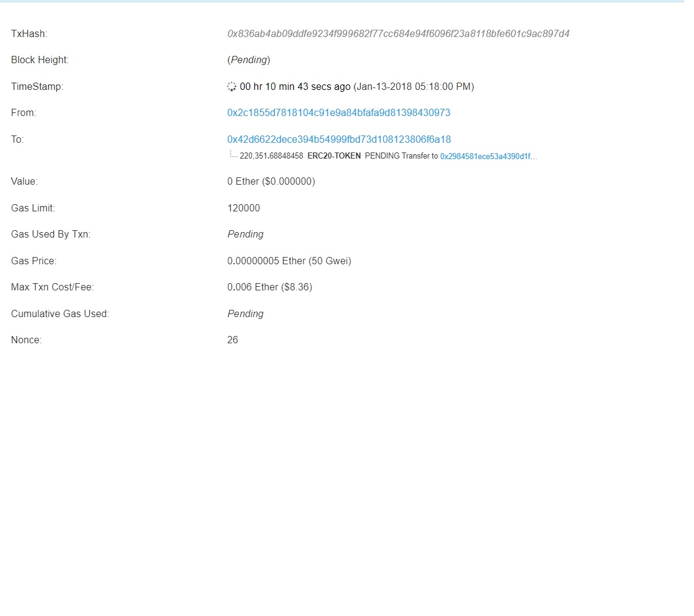Click the 0.006 Ether ($8.36) value
Image resolution: width=694 pixels, height=616 pixels.
point(270,287)
